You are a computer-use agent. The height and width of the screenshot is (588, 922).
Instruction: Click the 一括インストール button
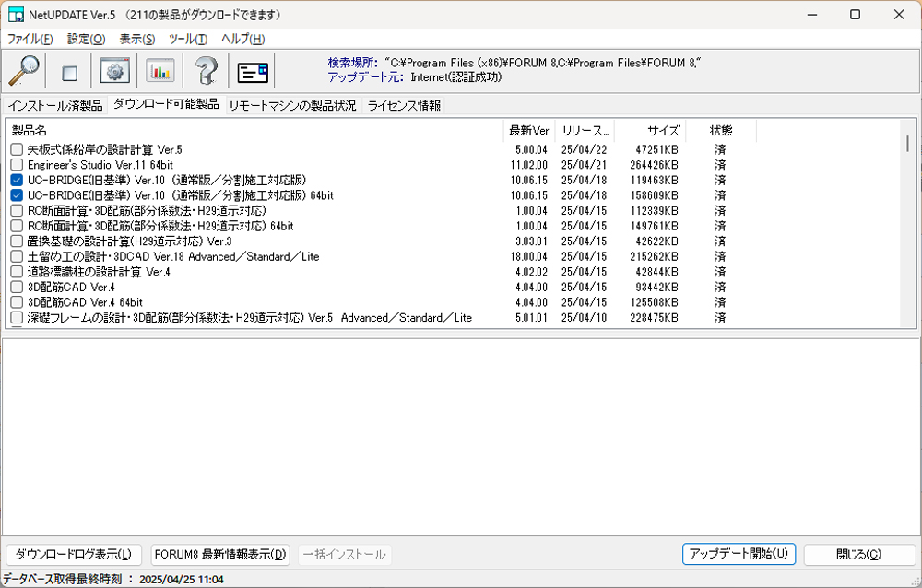click(x=345, y=554)
